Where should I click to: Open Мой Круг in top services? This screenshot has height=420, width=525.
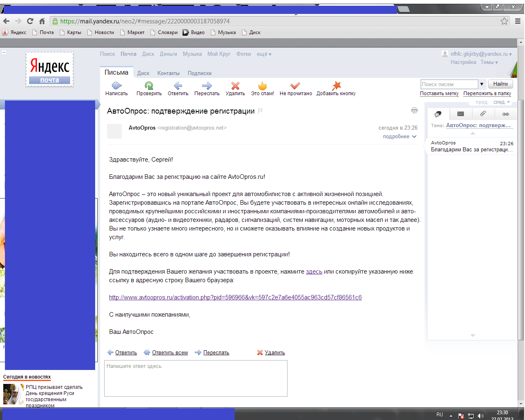click(x=219, y=54)
